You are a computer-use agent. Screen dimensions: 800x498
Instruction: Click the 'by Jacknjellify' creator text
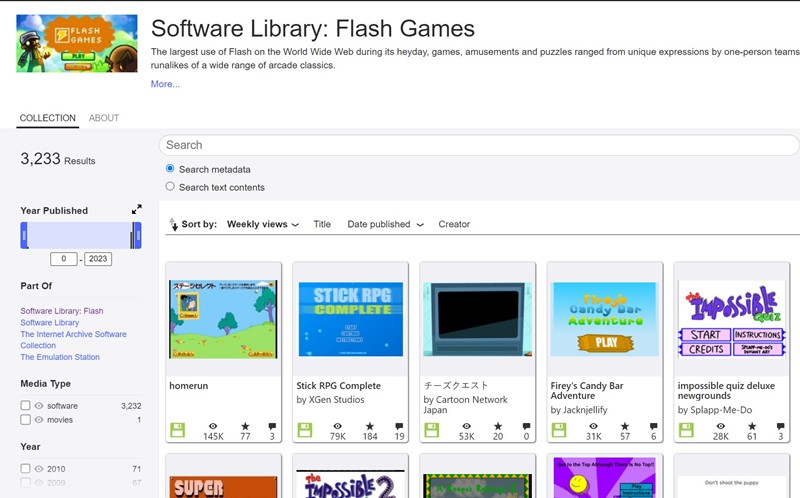[579, 410]
